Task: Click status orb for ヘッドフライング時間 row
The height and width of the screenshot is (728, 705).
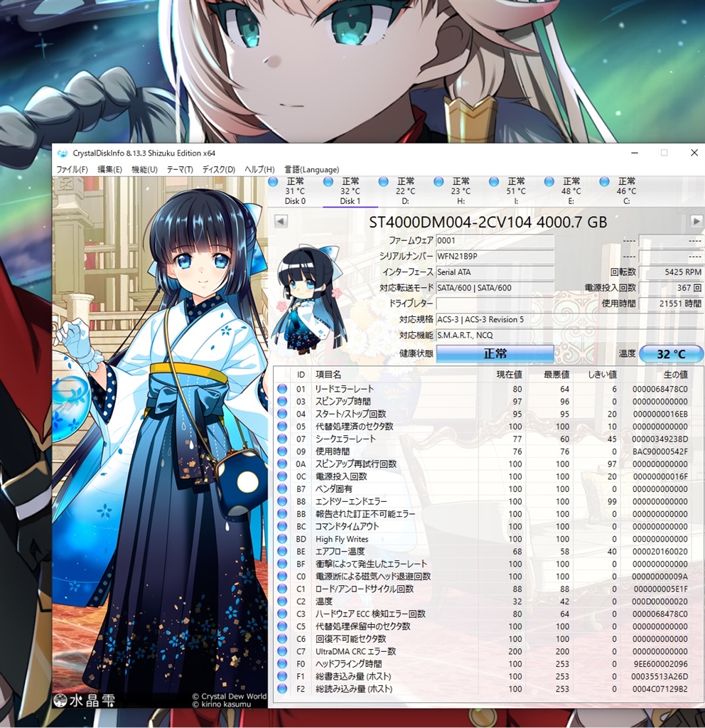Action: coord(282,665)
